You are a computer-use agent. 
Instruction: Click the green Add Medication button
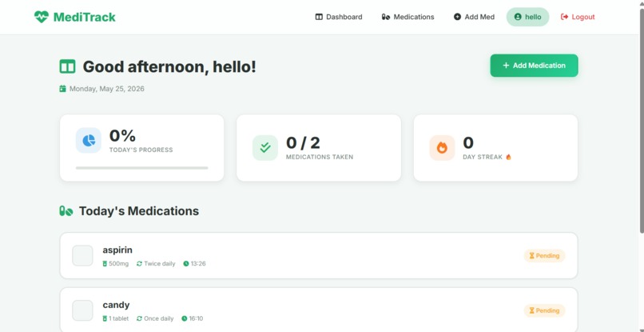(x=534, y=66)
